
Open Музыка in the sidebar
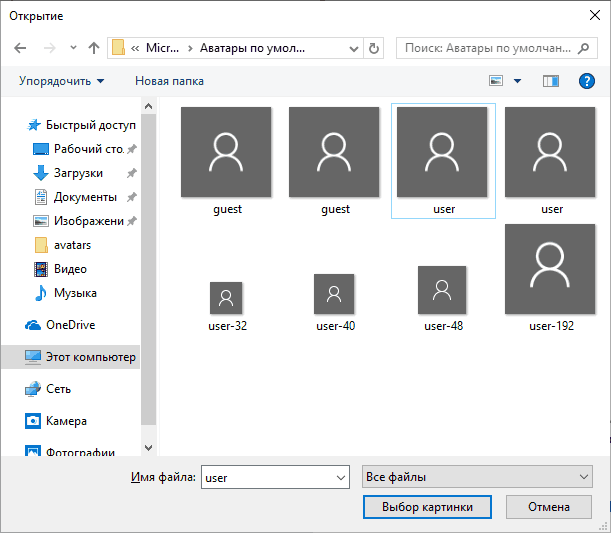(x=65, y=293)
